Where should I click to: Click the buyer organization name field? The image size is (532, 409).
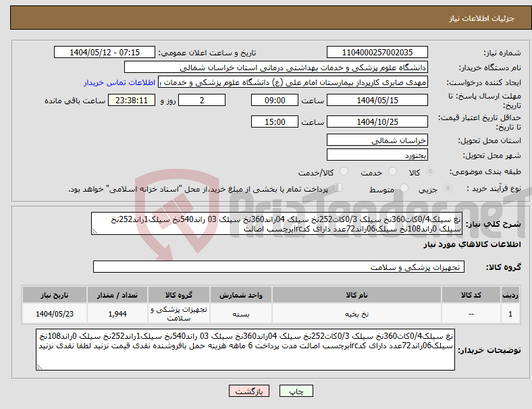276,67
